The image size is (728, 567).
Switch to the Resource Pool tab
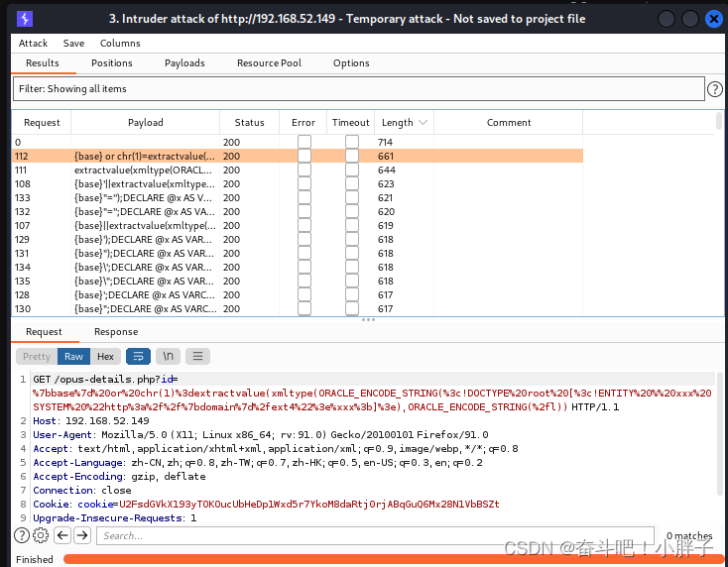[270, 63]
